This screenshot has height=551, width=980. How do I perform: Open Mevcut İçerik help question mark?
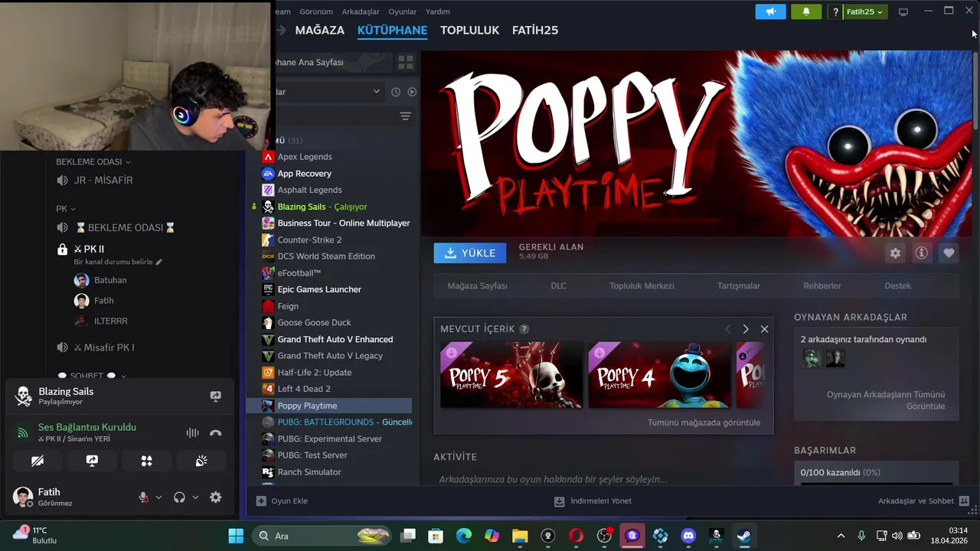point(524,329)
